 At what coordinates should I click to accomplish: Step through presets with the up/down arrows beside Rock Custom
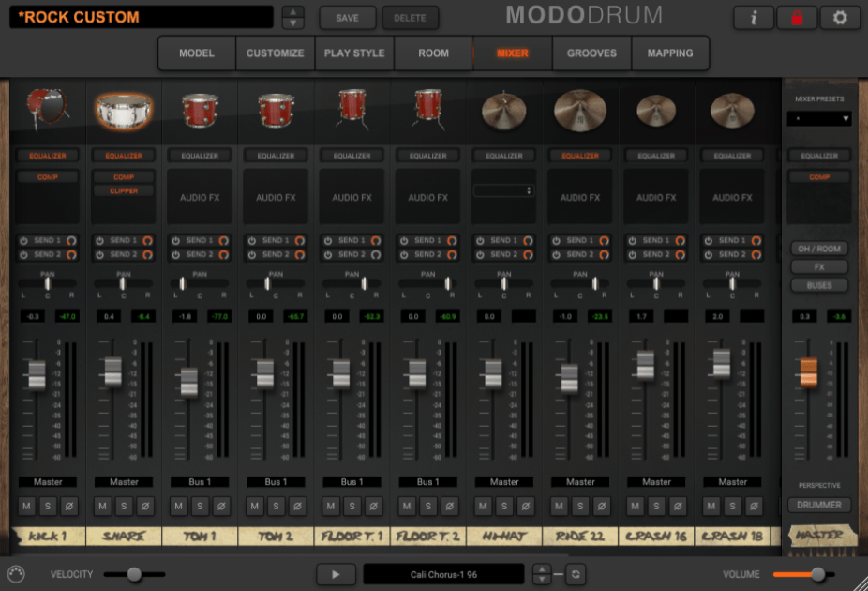coord(292,18)
